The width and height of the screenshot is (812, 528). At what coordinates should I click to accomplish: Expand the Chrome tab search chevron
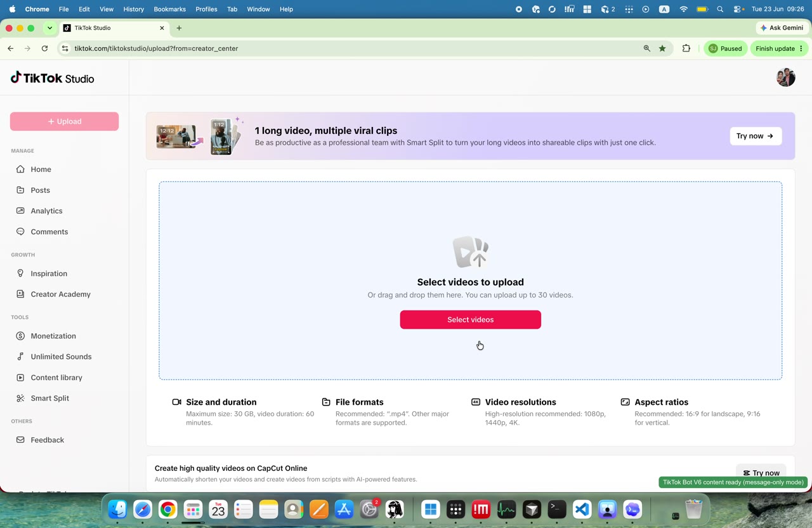[49, 28]
